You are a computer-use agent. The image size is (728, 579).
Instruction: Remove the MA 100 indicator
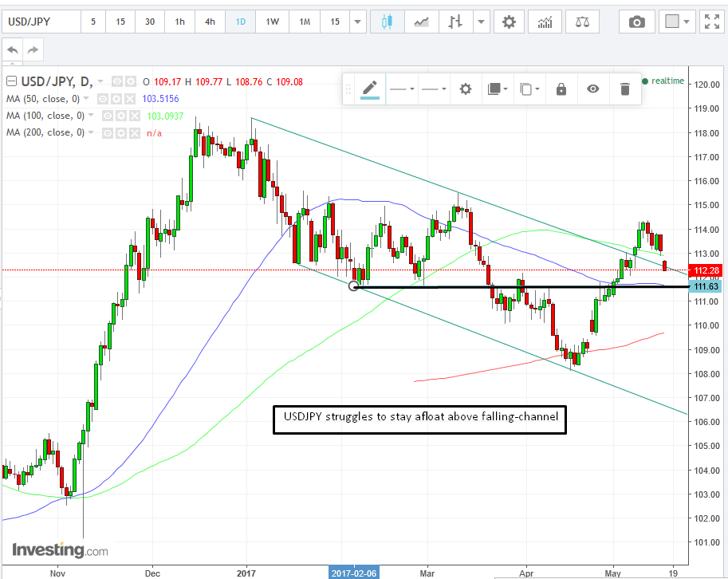[135, 116]
